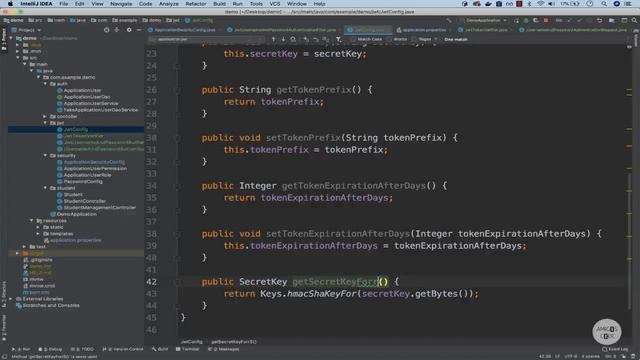Image resolution: width=640 pixels, height=360 pixels.
Task: Open macOS Spotlight search icon
Action: pos(604,4)
